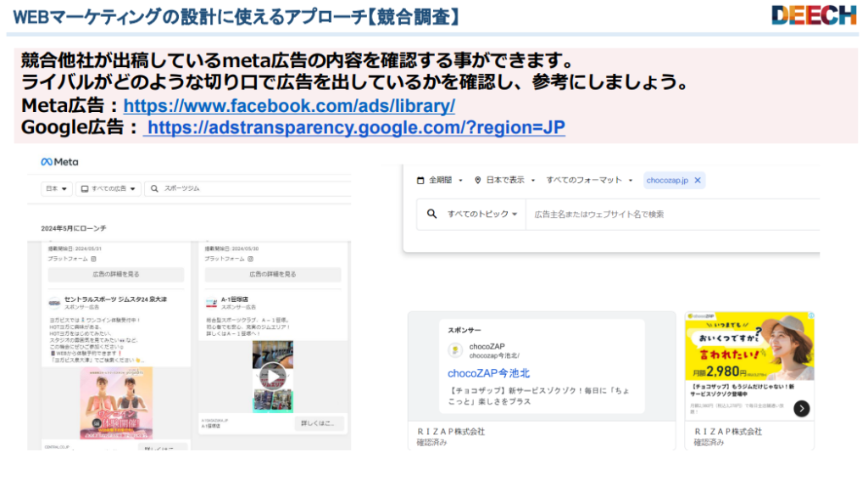Open the Google ads transparency link
868x486 pixels.
[x=356, y=127]
